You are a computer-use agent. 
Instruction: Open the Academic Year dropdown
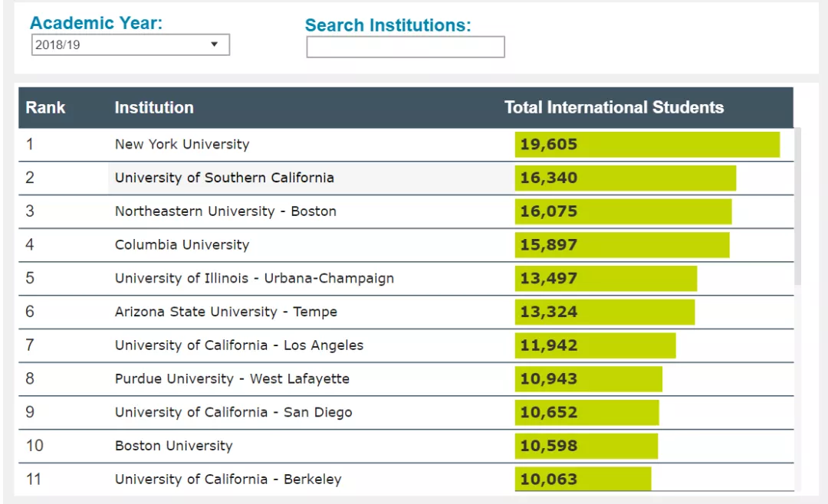coord(130,45)
